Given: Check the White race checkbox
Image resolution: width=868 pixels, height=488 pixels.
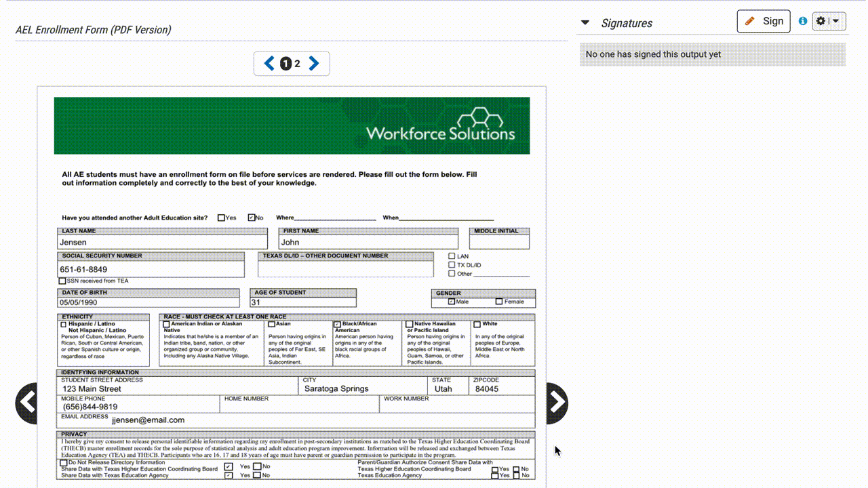Looking at the screenshot, I should (x=476, y=323).
